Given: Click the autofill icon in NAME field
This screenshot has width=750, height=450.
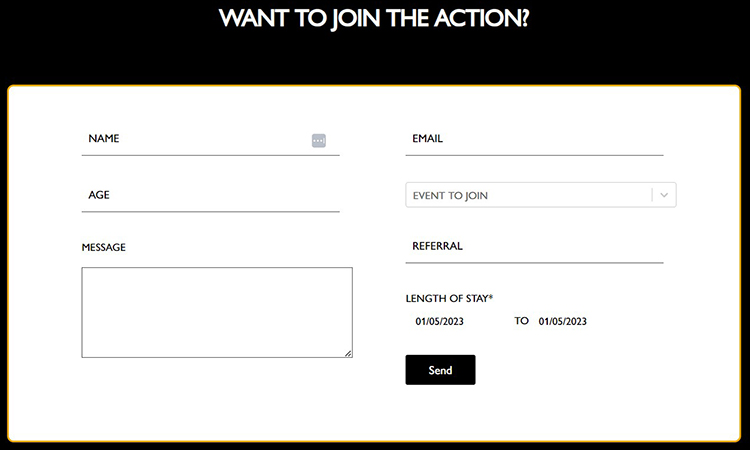Looking at the screenshot, I should (319, 141).
